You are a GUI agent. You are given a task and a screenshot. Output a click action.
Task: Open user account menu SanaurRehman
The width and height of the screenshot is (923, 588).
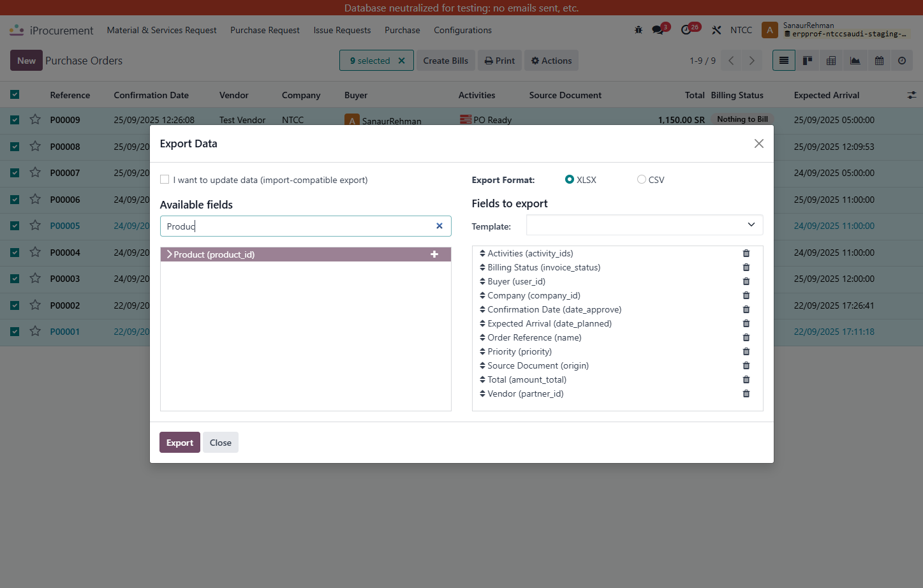point(836,30)
